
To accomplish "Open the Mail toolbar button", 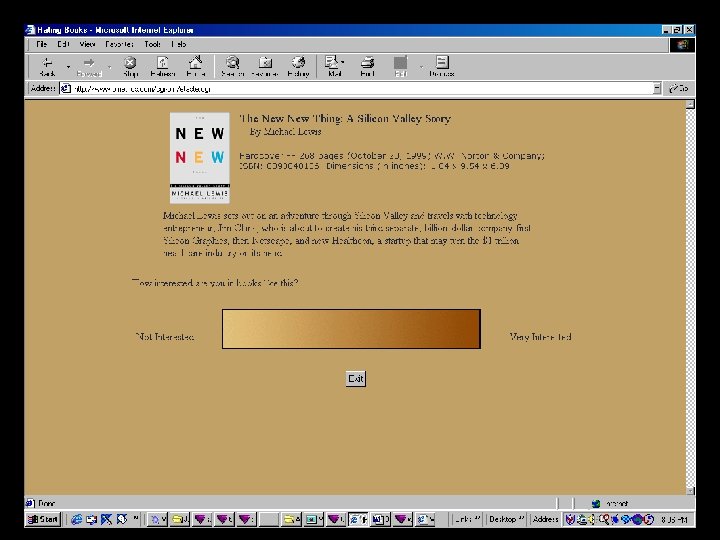I will point(335,67).
